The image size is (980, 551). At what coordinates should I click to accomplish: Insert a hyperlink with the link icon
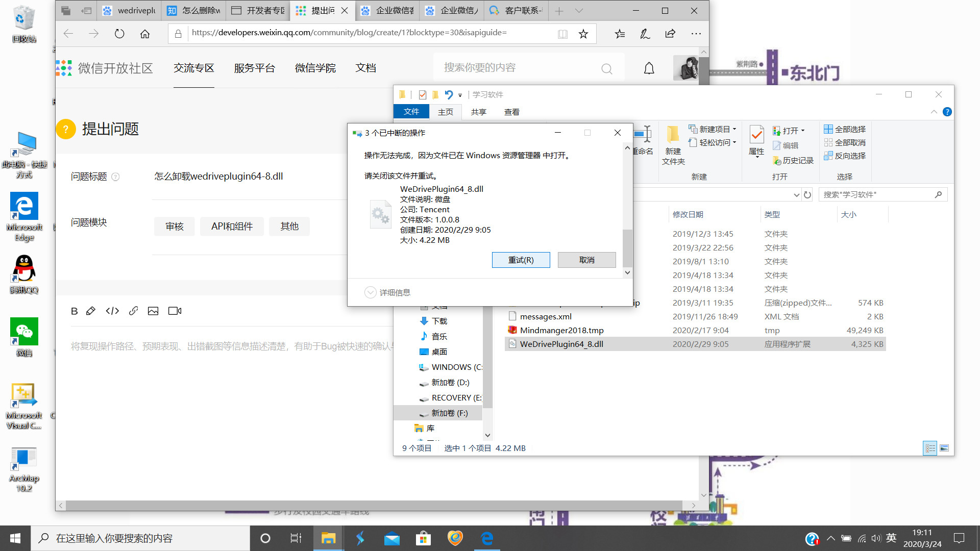pyautogui.click(x=133, y=311)
